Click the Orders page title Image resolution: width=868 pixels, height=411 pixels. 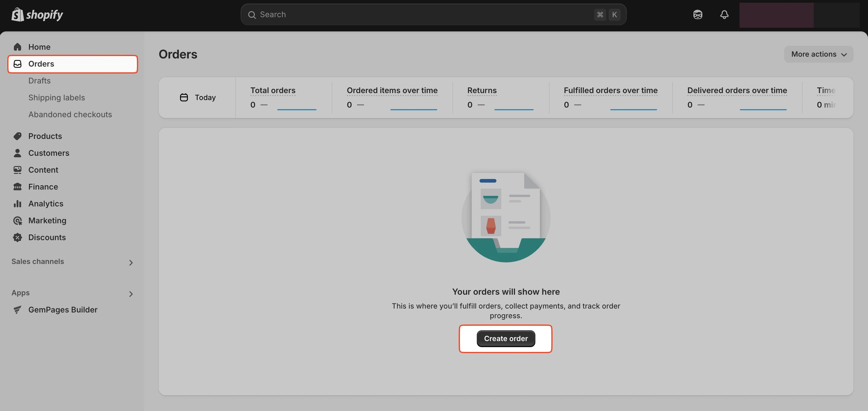pyautogui.click(x=178, y=54)
